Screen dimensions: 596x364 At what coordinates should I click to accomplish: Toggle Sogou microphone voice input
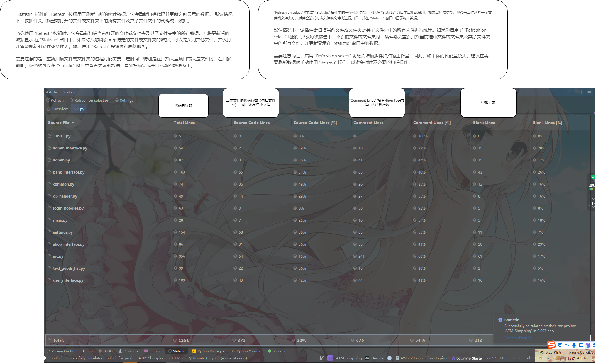[x=574, y=345]
